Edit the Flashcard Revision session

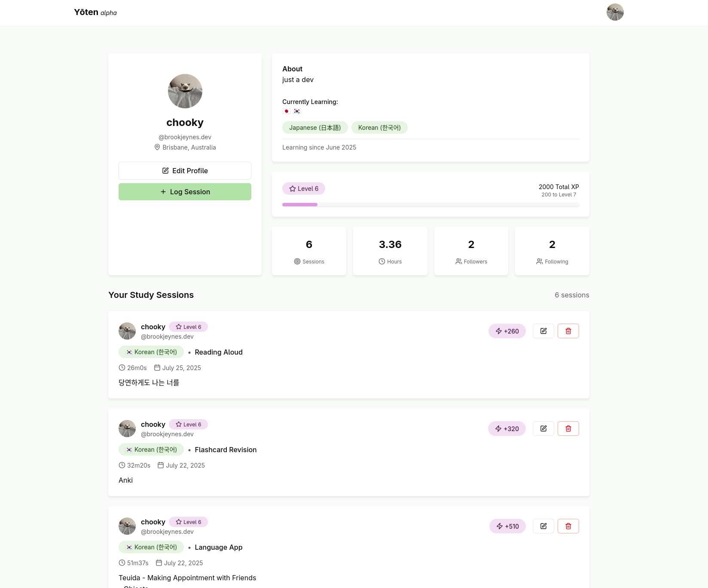click(x=543, y=429)
